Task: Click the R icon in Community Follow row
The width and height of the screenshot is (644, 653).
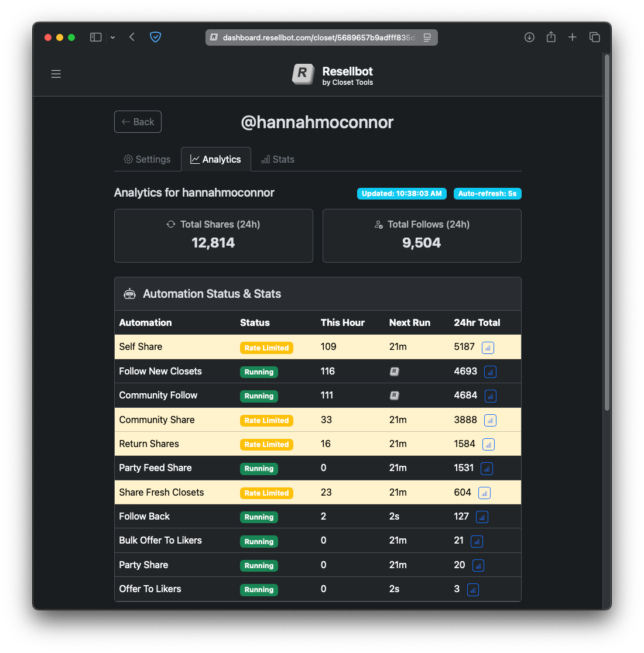Action: click(394, 396)
